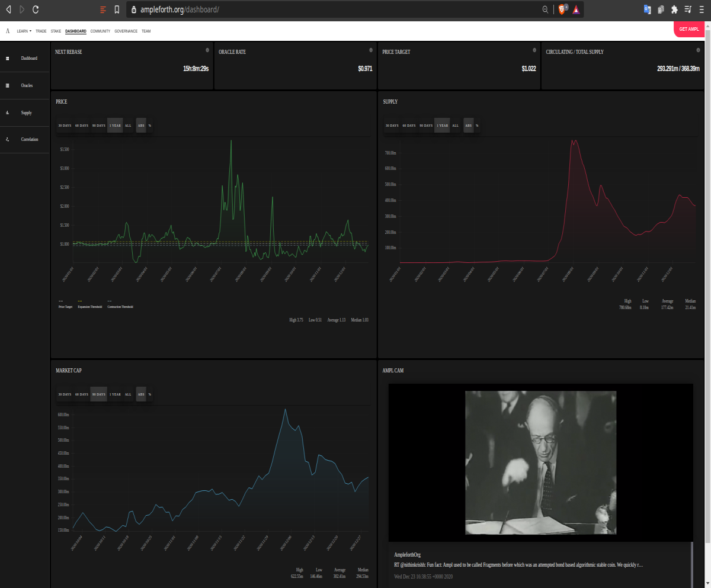Set the Market Cap chart to 1 YEAR

[x=115, y=394]
